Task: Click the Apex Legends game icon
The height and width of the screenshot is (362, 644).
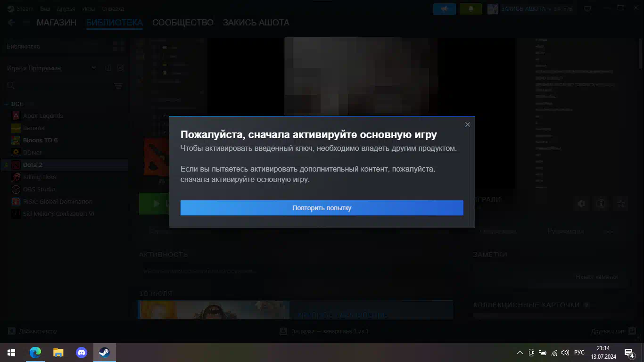Action: [x=16, y=115]
